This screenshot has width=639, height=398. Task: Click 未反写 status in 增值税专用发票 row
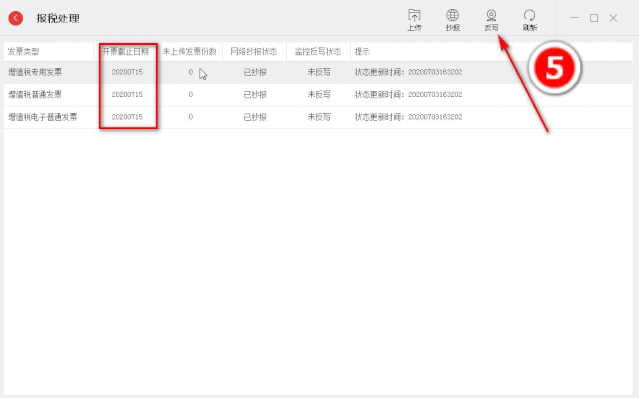pos(319,72)
